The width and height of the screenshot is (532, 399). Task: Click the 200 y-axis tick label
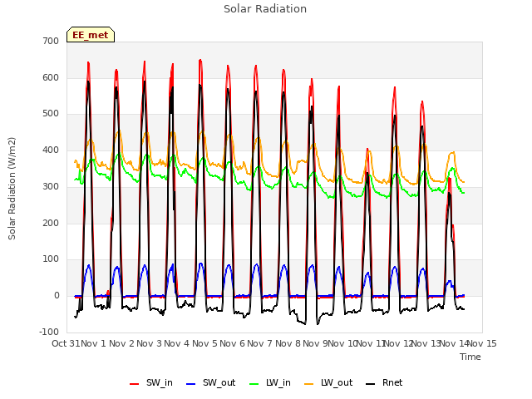(51, 223)
